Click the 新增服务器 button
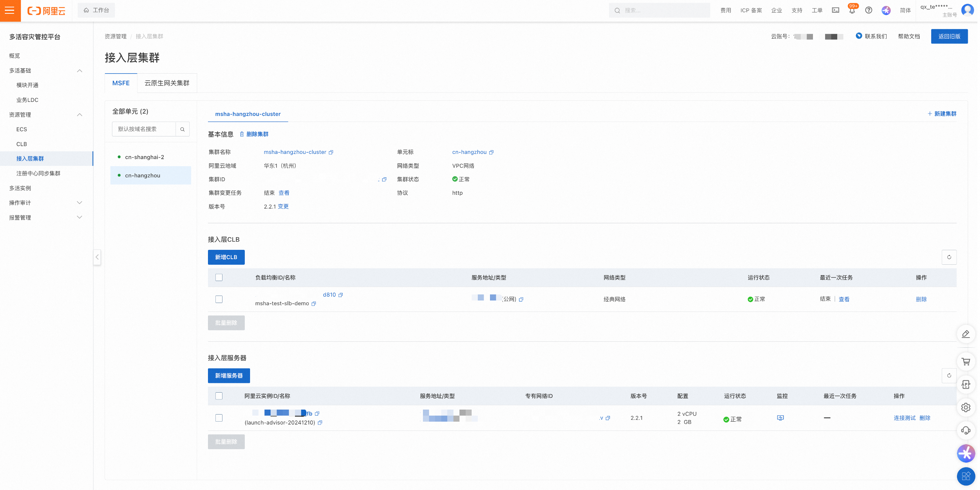 (230, 376)
